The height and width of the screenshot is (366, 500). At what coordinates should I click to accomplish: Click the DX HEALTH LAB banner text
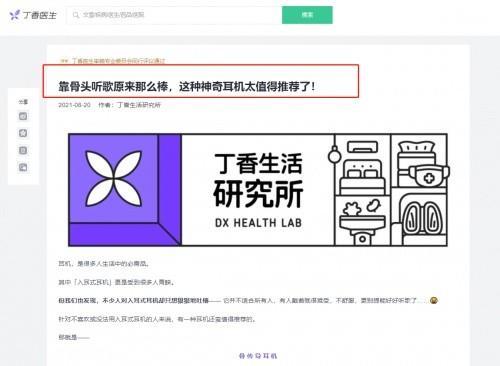(258, 223)
